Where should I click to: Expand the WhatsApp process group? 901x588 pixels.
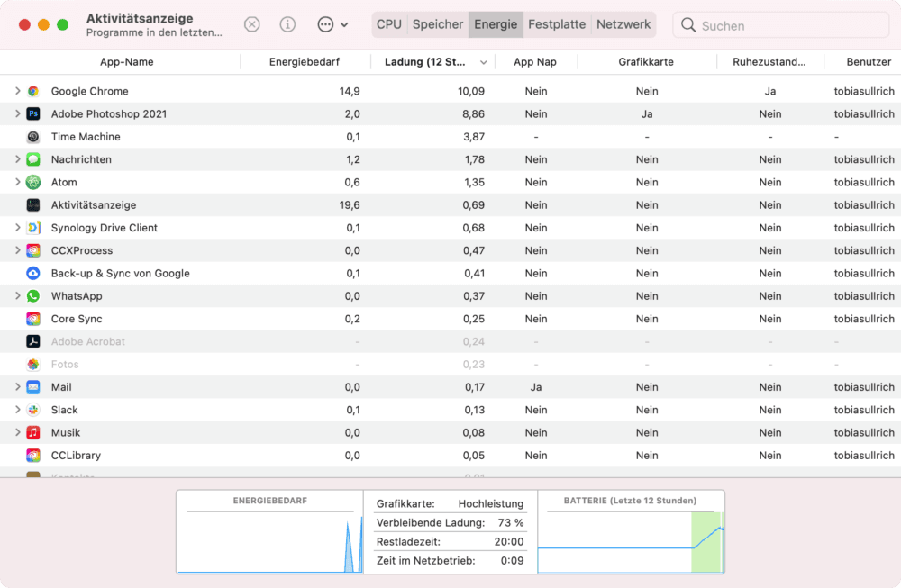click(x=17, y=295)
